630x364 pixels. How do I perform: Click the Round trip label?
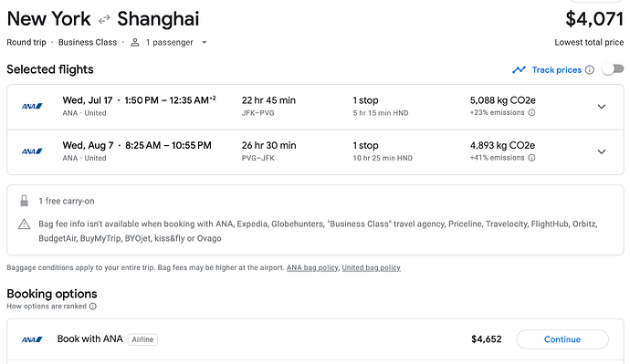tap(26, 42)
